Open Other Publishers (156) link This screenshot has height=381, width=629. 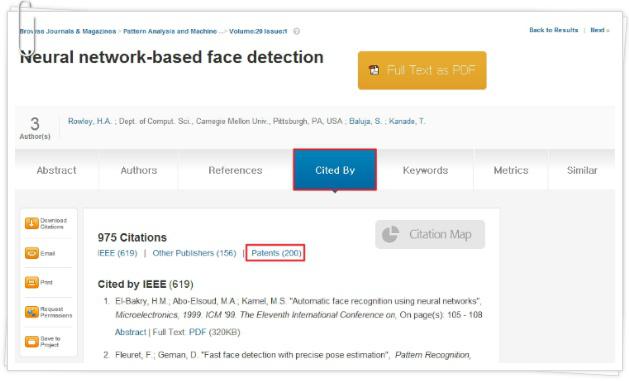(x=194, y=253)
